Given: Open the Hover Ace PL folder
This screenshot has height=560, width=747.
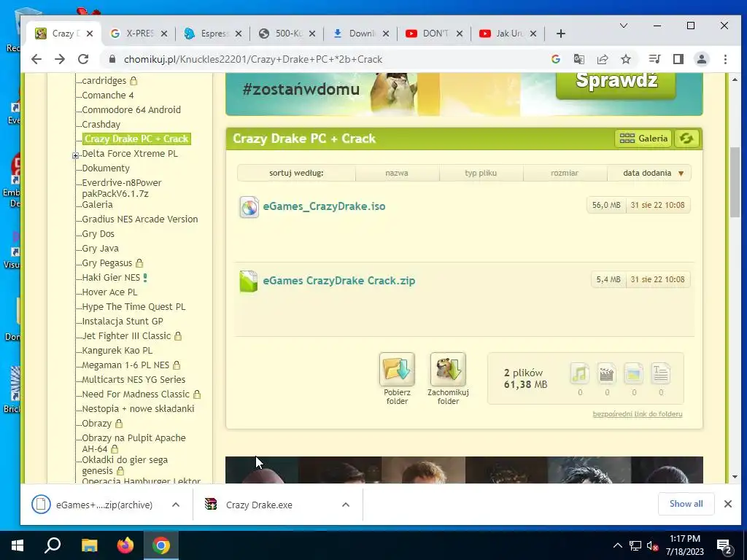Looking at the screenshot, I should coord(109,292).
